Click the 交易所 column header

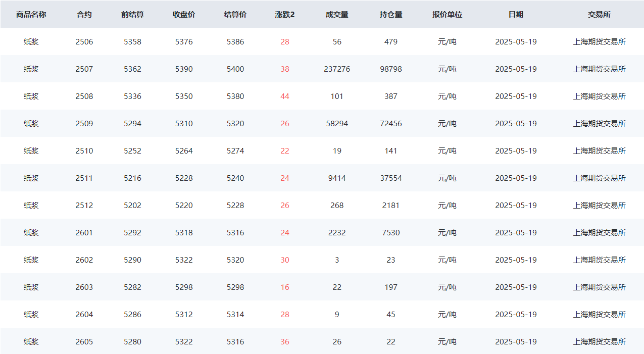tap(599, 15)
